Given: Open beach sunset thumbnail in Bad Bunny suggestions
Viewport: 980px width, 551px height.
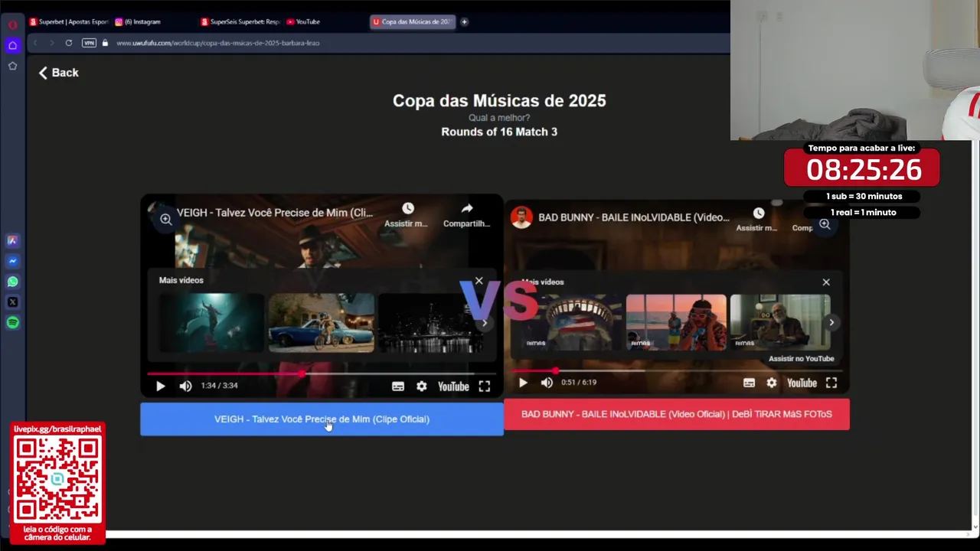Looking at the screenshot, I should [676, 323].
